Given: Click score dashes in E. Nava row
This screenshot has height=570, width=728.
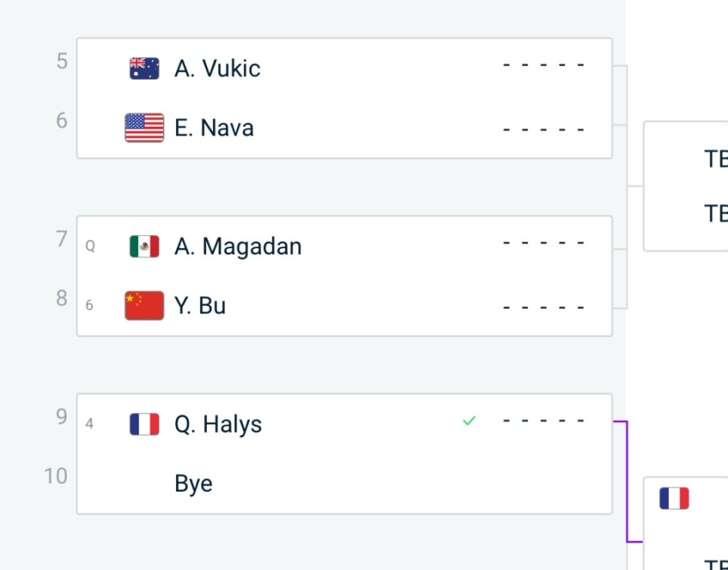Looking at the screenshot, I should (544, 130).
